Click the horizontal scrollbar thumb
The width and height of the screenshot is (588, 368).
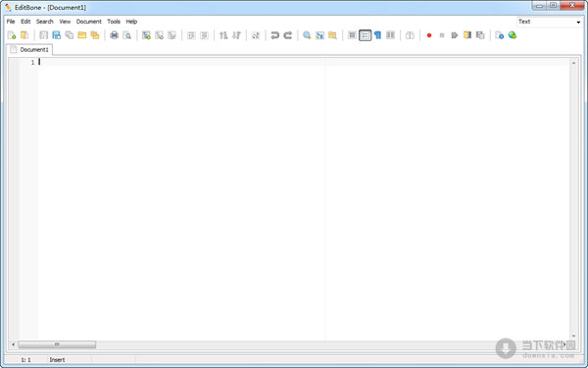pos(57,344)
